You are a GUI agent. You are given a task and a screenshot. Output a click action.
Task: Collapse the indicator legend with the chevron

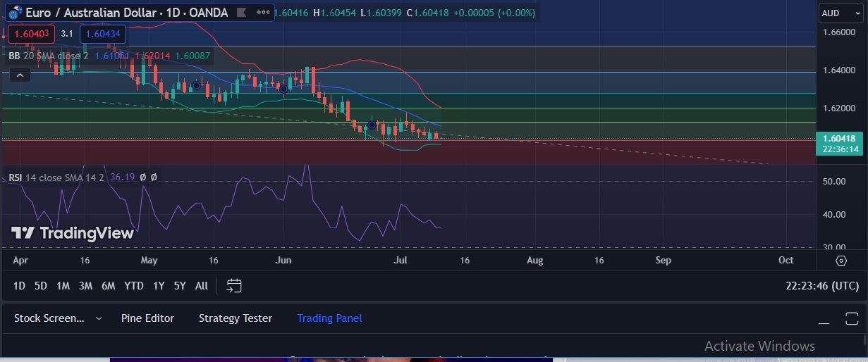click(19, 75)
